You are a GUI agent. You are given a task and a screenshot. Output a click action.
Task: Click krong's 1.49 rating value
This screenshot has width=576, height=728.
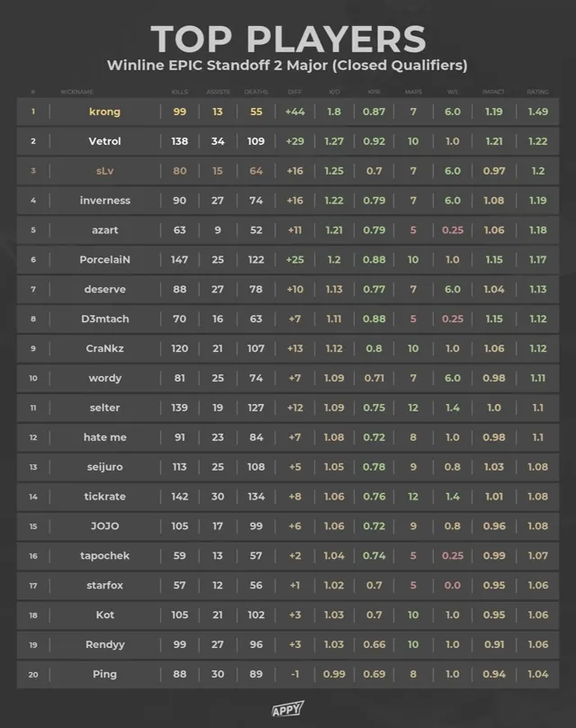tap(537, 112)
